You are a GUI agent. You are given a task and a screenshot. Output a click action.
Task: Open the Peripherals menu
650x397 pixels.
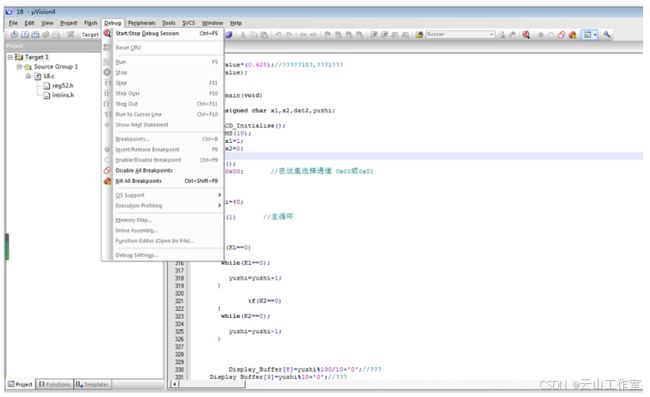pos(141,23)
